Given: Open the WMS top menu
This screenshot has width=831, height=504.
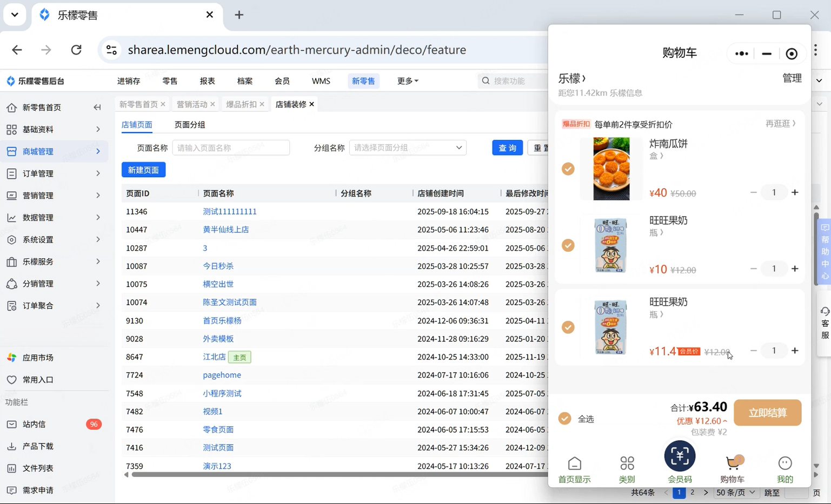Looking at the screenshot, I should click(x=321, y=81).
